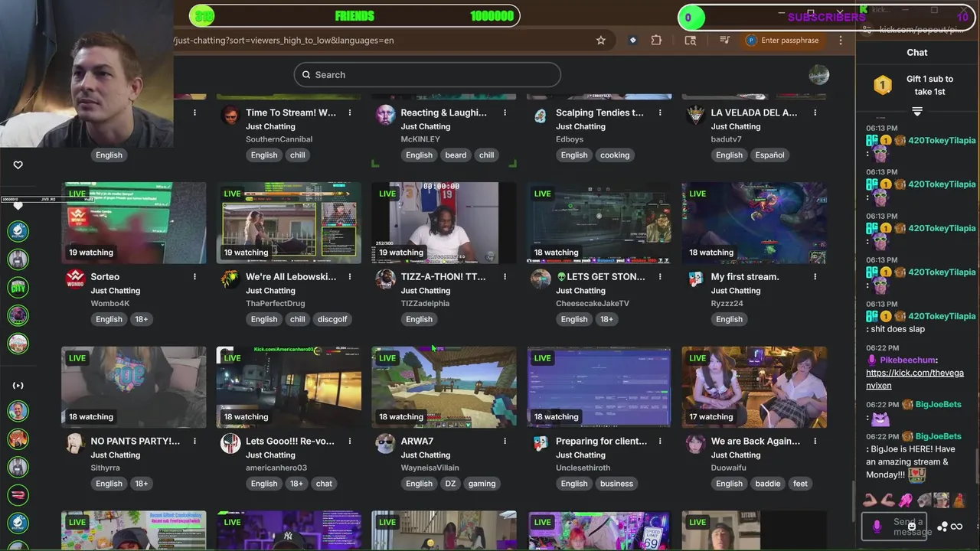This screenshot has height=551, width=980.
Task: Click the browser address bar URL
Action: click(284, 41)
